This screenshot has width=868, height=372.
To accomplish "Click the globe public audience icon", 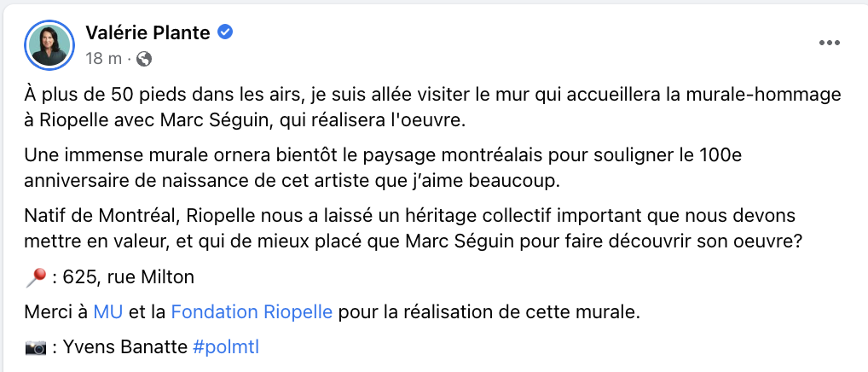I will [144, 59].
